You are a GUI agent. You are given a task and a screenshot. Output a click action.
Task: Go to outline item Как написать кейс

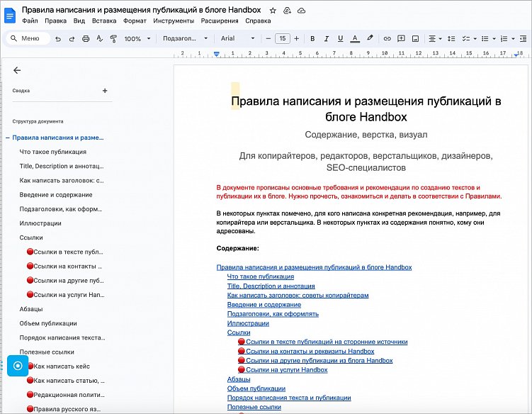click(62, 367)
